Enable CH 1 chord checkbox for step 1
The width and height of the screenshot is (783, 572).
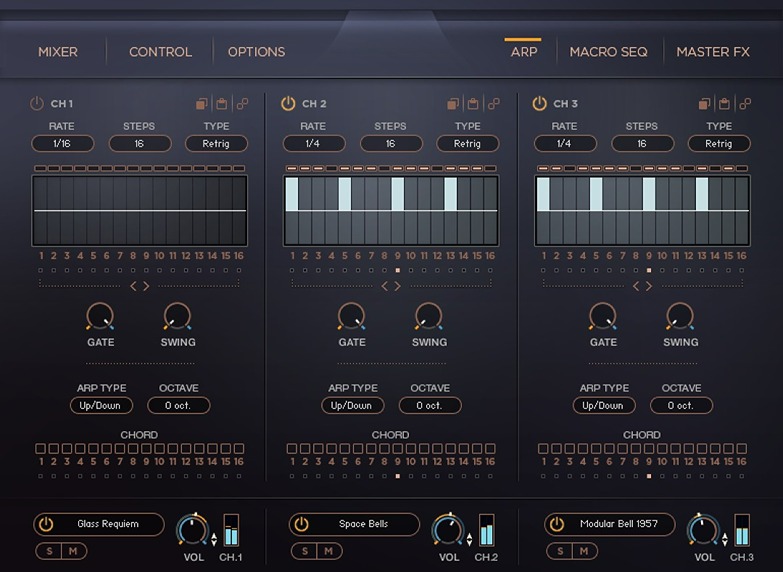tap(40, 449)
